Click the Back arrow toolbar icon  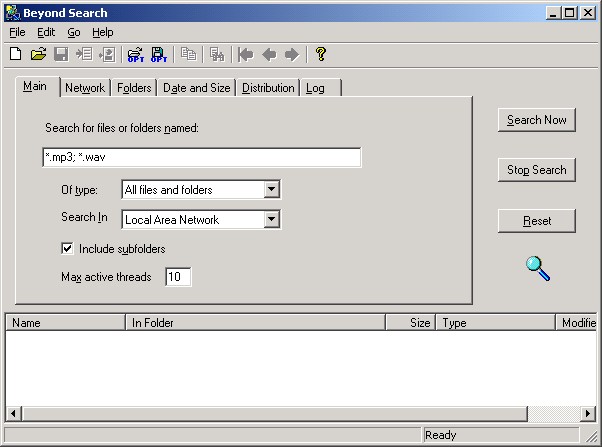[x=269, y=55]
